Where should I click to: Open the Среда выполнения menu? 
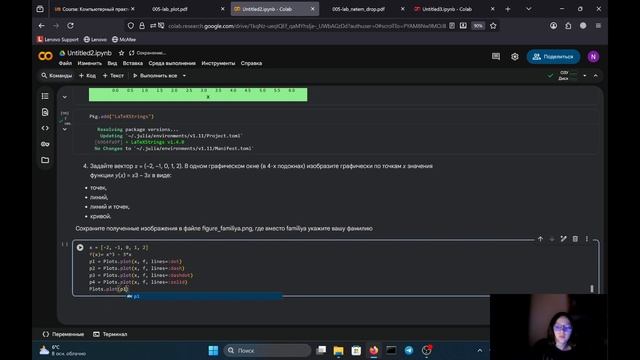[x=172, y=63]
